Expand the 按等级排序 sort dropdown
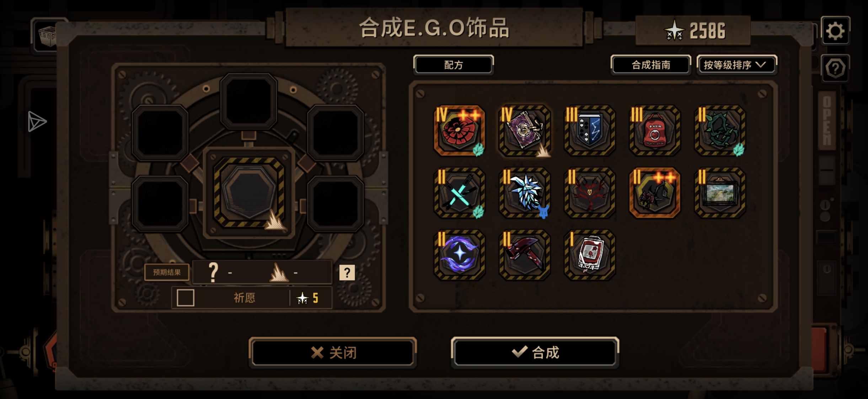The image size is (868, 399). [737, 65]
